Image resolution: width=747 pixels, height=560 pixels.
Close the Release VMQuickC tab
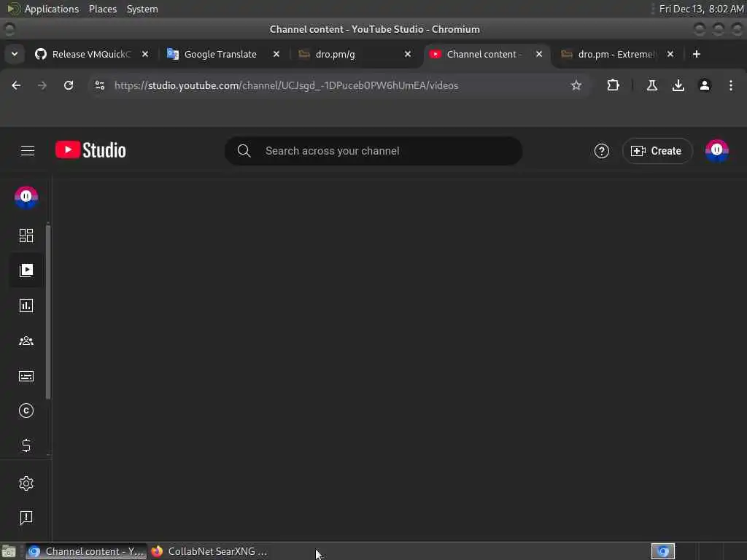tap(145, 54)
